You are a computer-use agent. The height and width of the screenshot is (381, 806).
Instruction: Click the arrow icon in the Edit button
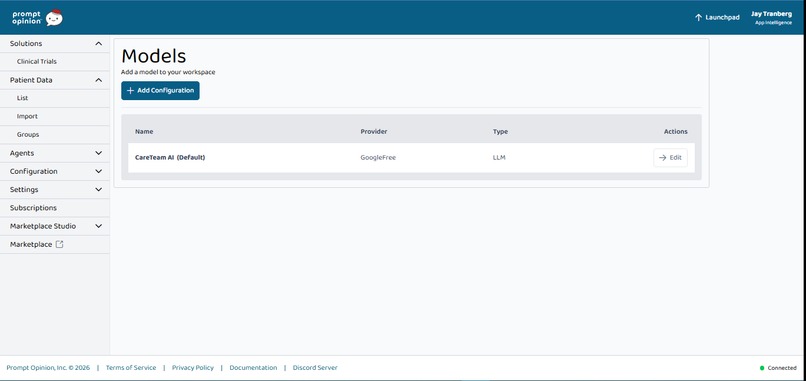click(x=663, y=158)
